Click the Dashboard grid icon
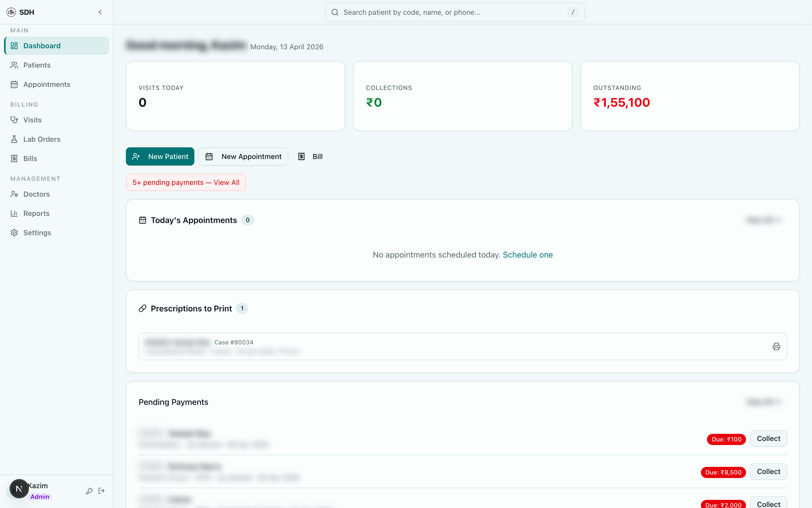Image resolution: width=812 pixels, height=508 pixels. coord(14,46)
